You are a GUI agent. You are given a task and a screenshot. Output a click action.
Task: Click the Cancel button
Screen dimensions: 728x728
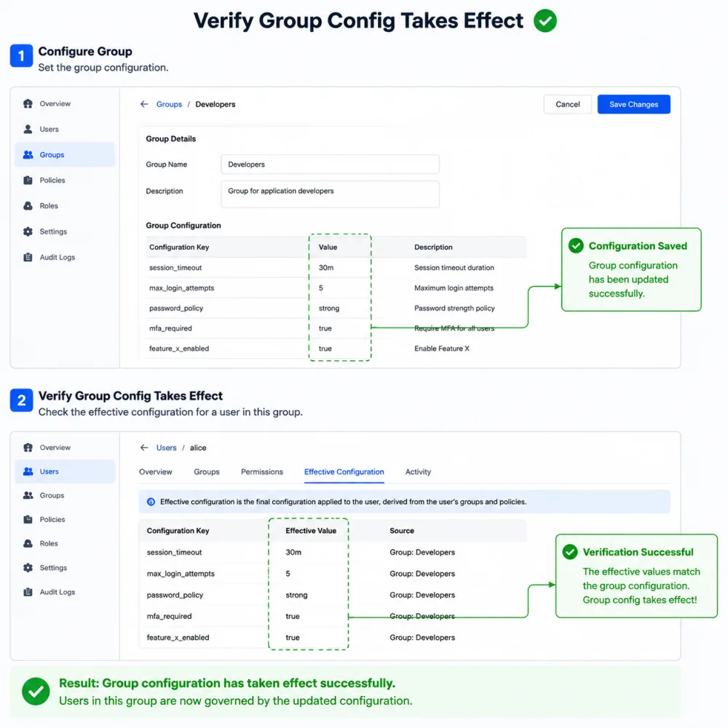click(567, 104)
